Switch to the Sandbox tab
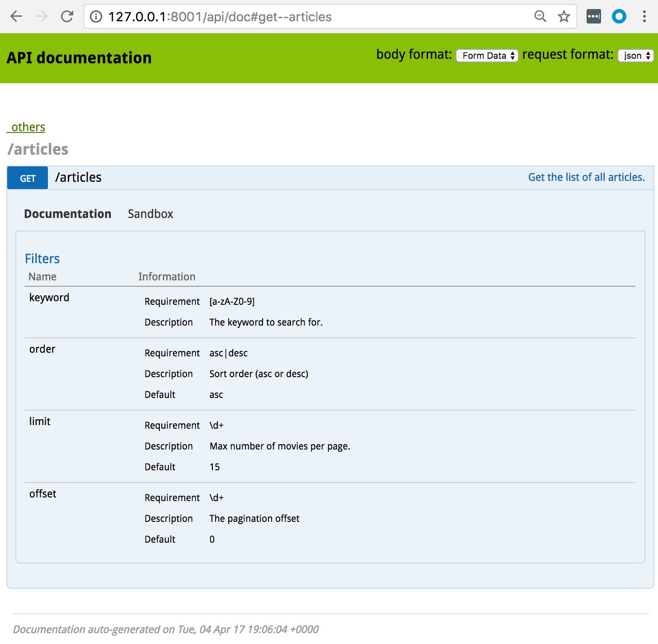The height and width of the screenshot is (644, 658). click(150, 214)
